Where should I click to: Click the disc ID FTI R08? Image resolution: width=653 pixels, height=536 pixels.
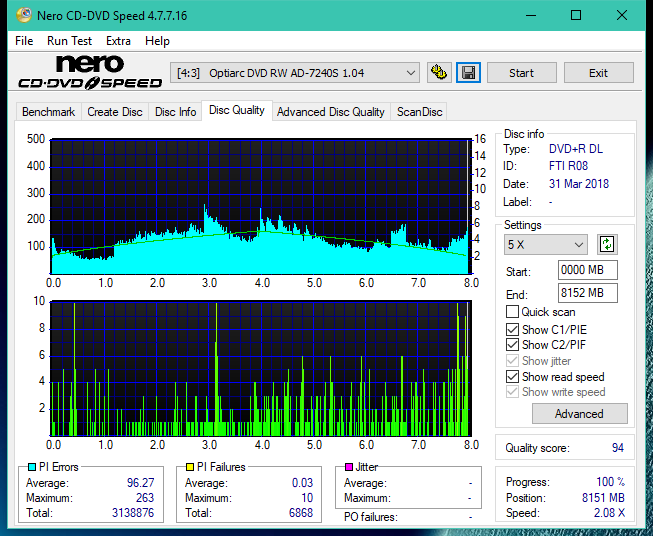click(568, 166)
